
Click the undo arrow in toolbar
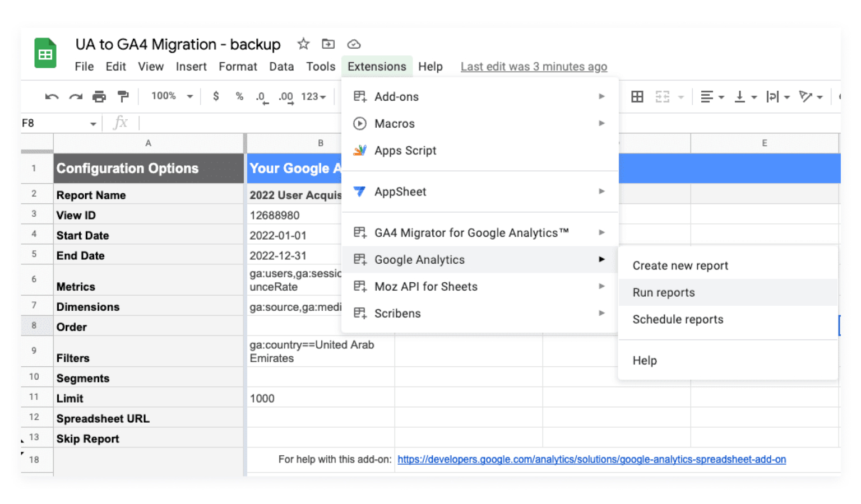pyautogui.click(x=52, y=97)
